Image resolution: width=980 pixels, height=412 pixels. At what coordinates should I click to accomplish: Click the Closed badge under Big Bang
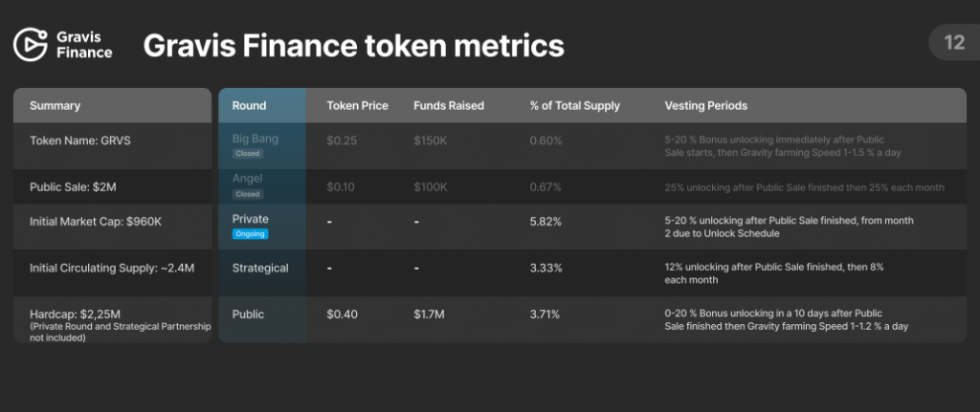tap(247, 152)
